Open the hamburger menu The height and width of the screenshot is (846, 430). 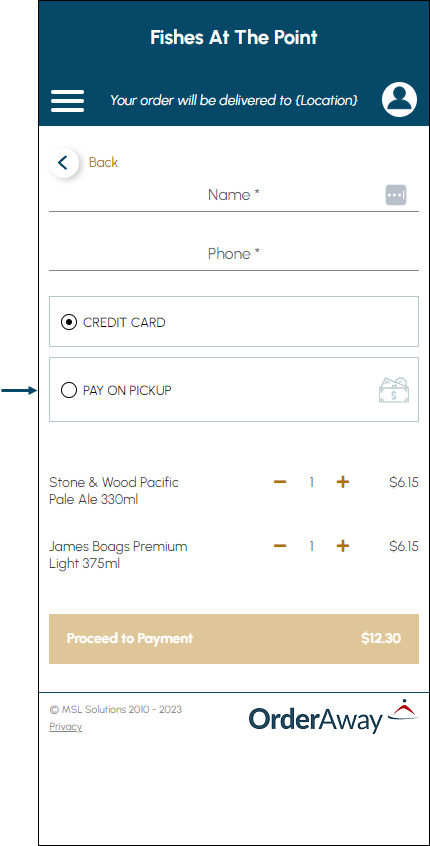click(x=67, y=101)
